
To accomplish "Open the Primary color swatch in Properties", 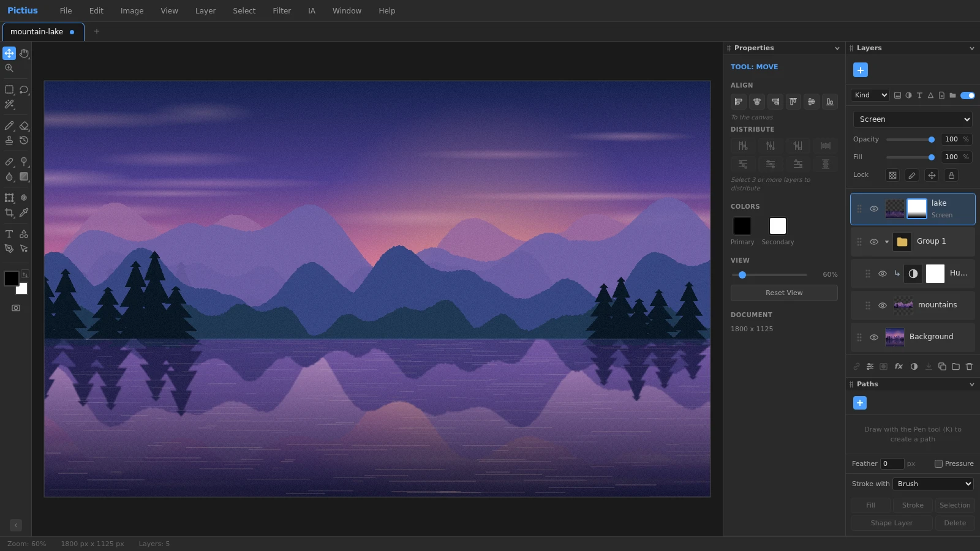I will click(x=742, y=226).
